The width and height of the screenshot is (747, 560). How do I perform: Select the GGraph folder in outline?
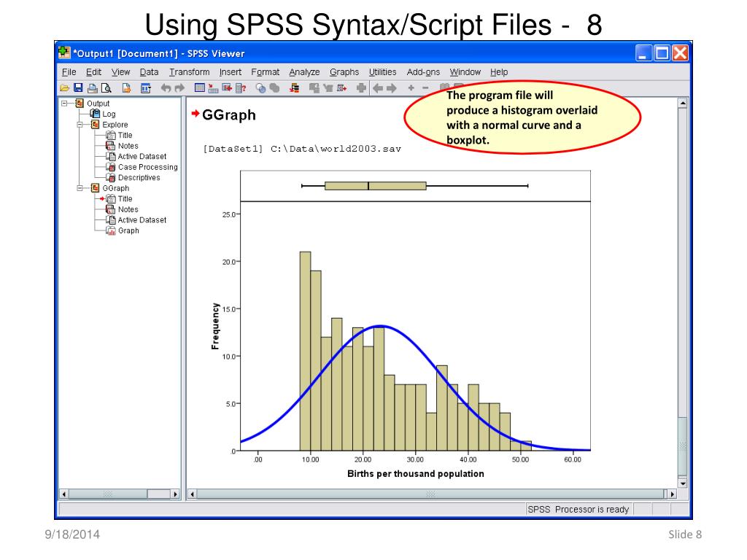[115, 188]
